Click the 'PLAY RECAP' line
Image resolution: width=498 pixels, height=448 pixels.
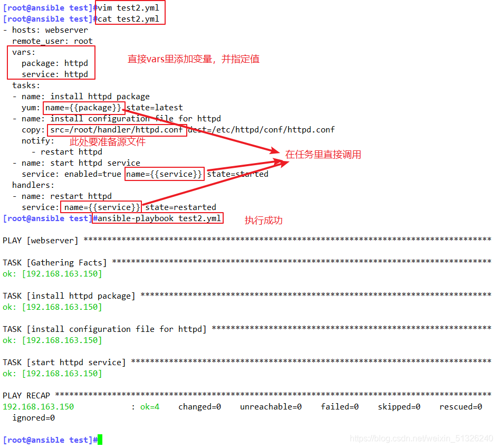247,396
